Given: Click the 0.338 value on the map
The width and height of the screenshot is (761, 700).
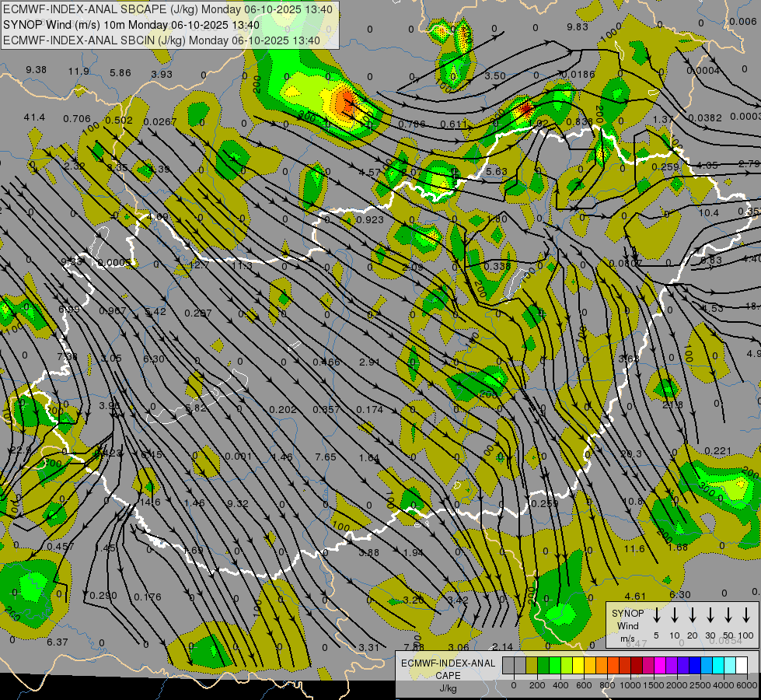Looking at the screenshot, I should click(x=497, y=266).
